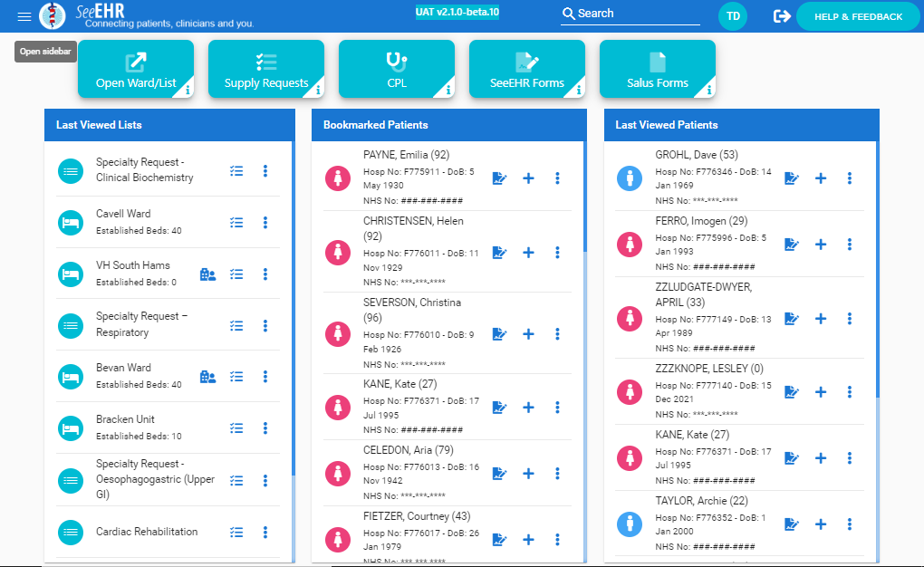This screenshot has height=567, width=924.
Task: Open the Open Ward/List tile
Action: click(x=136, y=69)
